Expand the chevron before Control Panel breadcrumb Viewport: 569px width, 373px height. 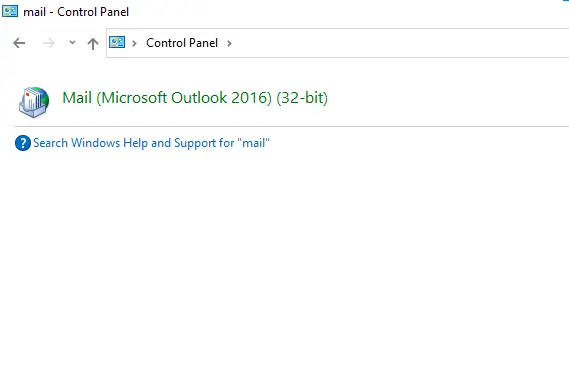coord(134,43)
